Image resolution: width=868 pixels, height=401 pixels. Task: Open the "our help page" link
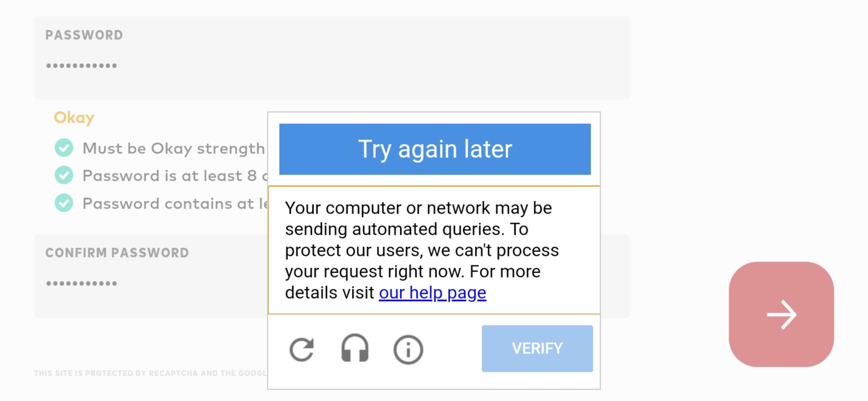[432, 293]
